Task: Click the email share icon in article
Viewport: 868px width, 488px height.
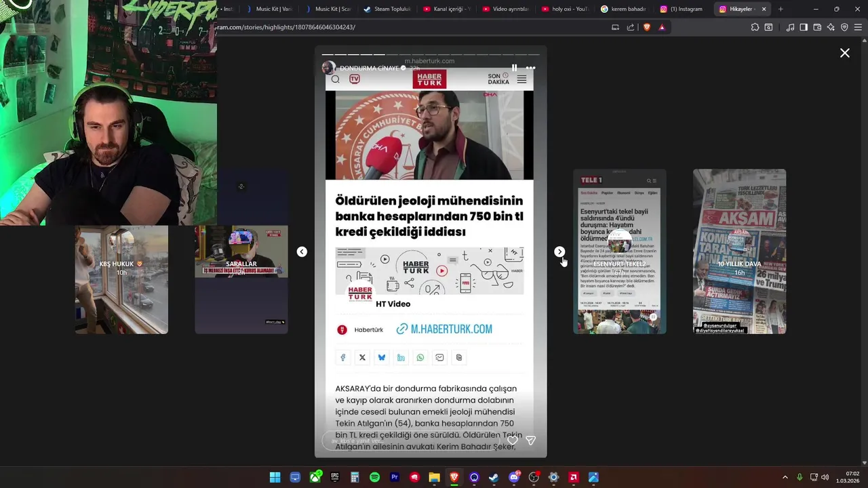Action: pos(439,357)
